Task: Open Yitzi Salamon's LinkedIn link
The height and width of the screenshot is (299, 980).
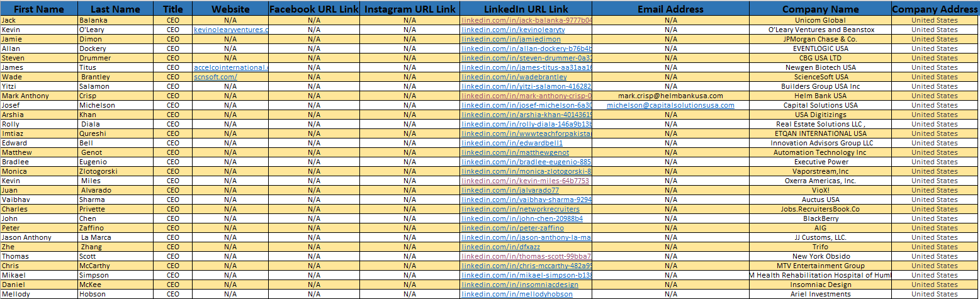Action: coord(527,86)
